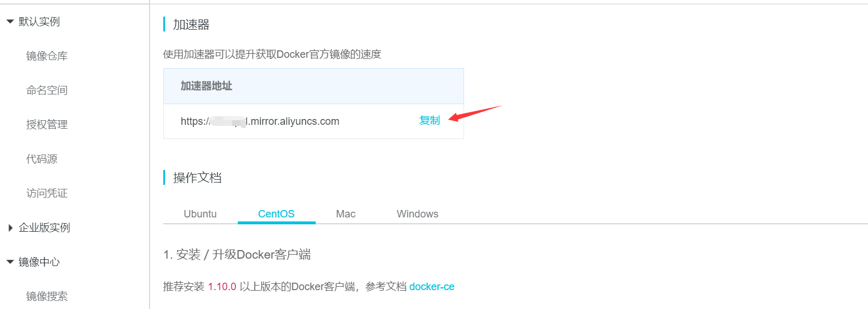
Task: Click the 默认实例 menu label
Action: 40,22
